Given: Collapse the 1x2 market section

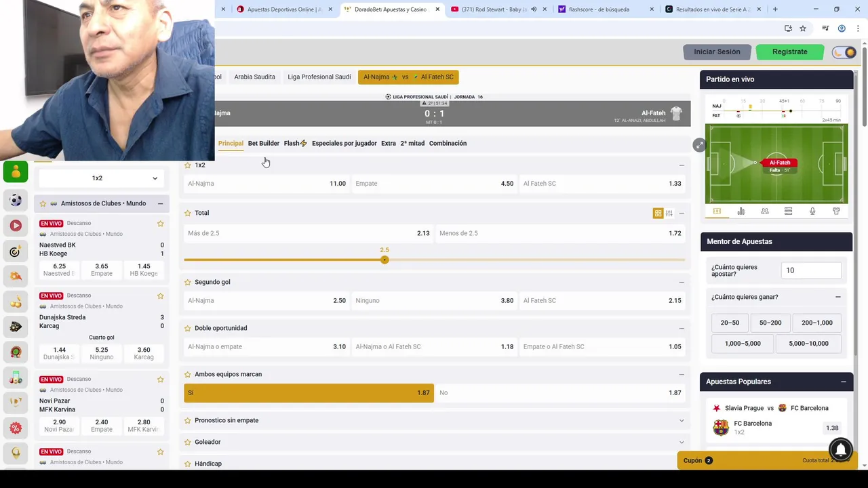Looking at the screenshot, I should pyautogui.click(x=682, y=165).
